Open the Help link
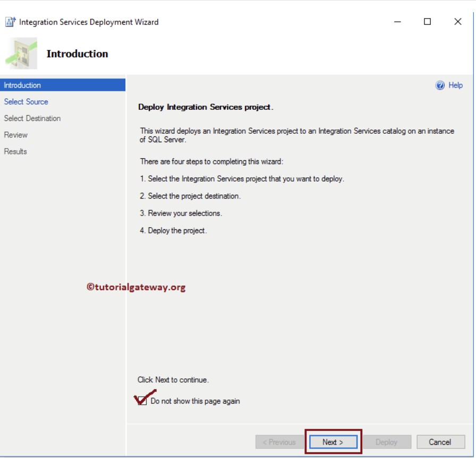This screenshot has height=458, width=476. coord(455,85)
